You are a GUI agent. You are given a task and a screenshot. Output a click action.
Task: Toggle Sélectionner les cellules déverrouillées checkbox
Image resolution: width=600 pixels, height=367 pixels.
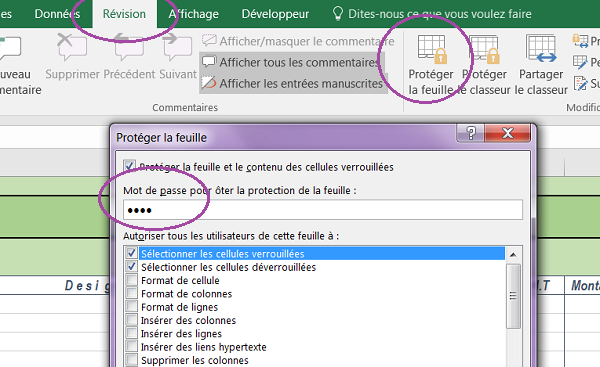pyautogui.click(x=132, y=266)
